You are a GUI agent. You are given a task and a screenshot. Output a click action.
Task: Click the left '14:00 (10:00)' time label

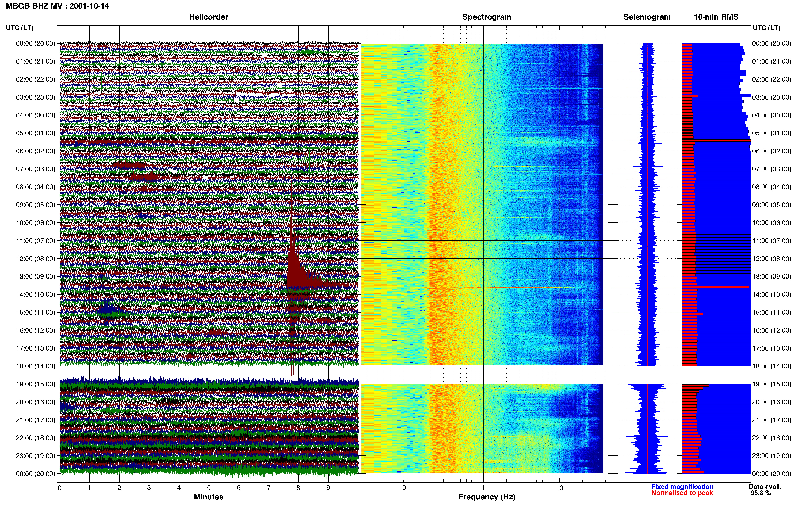coord(36,294)
